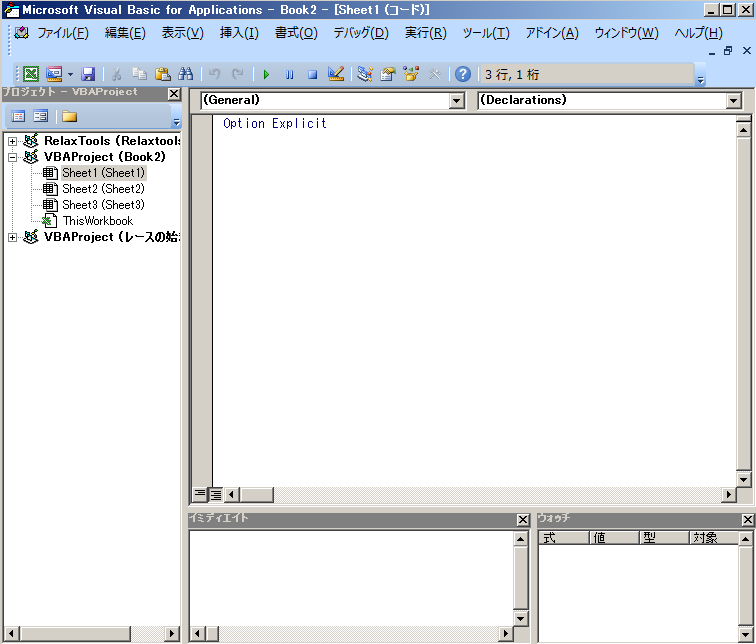The image size is (756, 644).
Task: Open the (Declarations) procedure dropdown
Action: click(733, 101)
